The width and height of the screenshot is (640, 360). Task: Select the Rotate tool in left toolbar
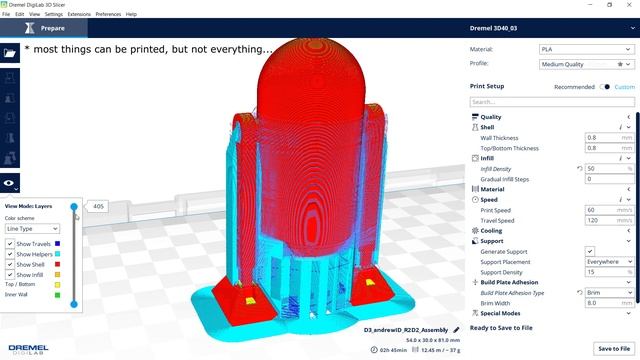[10, 118]
